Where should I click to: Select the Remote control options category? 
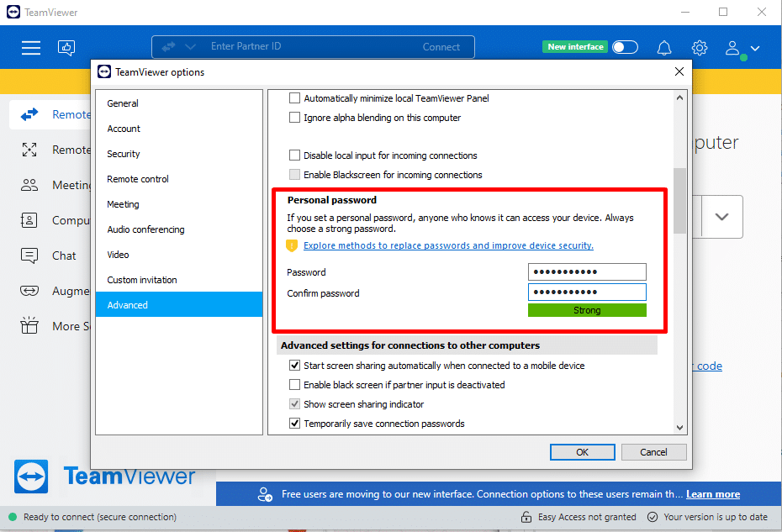coord(178,179)
